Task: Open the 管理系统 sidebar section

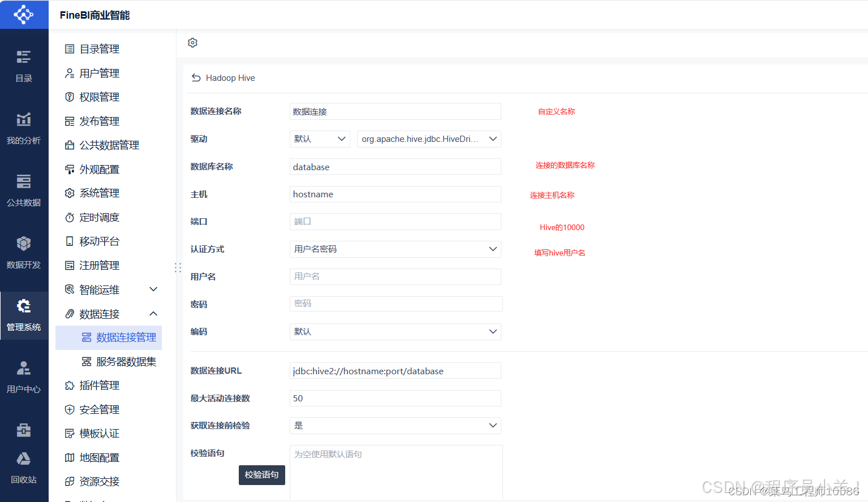Action: pos(24,315)
